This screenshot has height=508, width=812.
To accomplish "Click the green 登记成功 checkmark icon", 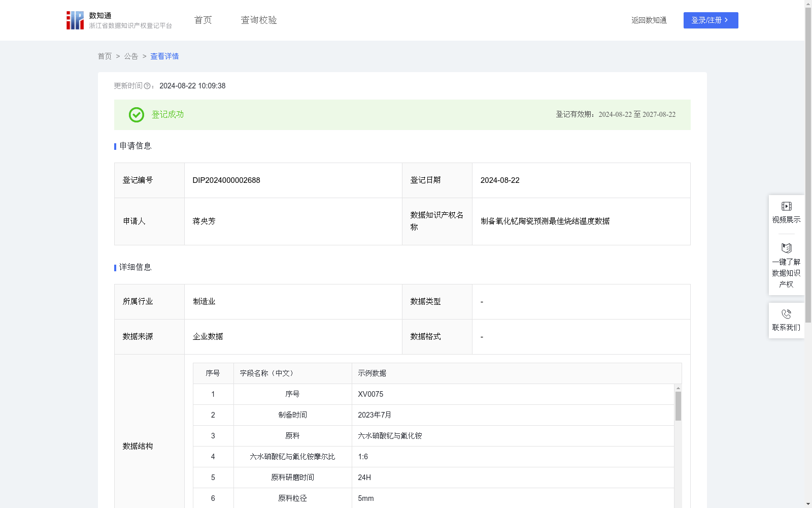I will [136, 115].
